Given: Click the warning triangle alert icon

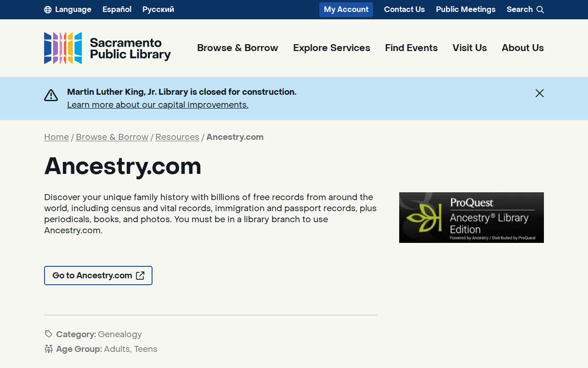Looking at the screenshot, I should coord(51,95).
